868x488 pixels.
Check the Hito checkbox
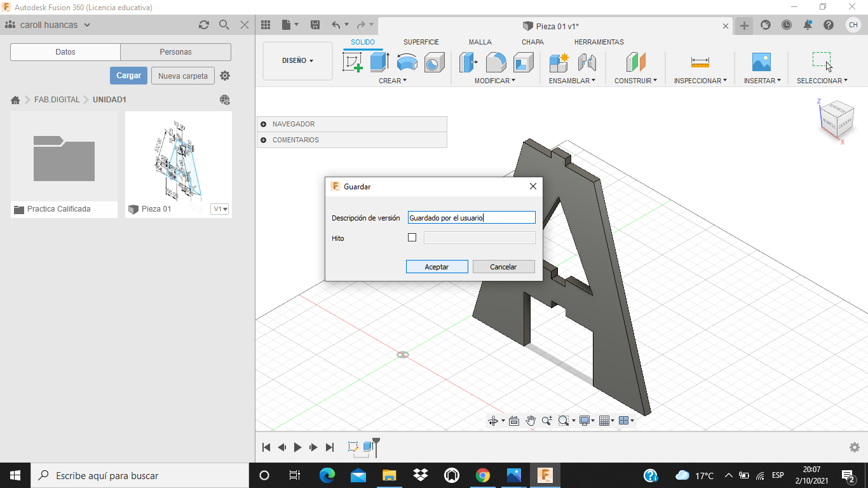(412, 238)
